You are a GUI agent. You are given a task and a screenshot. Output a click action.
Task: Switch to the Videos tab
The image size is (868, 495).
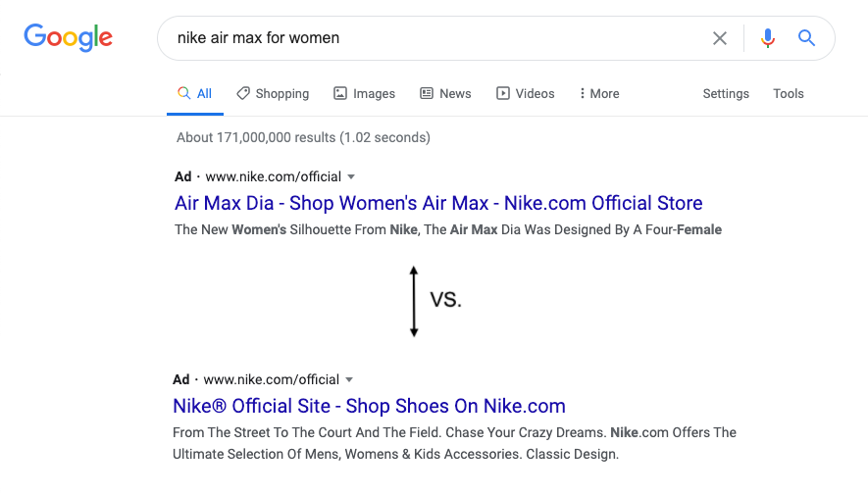525,94
